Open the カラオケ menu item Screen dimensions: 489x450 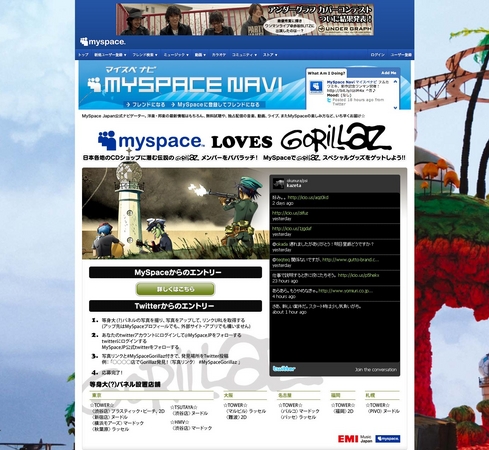click(219, 55)
